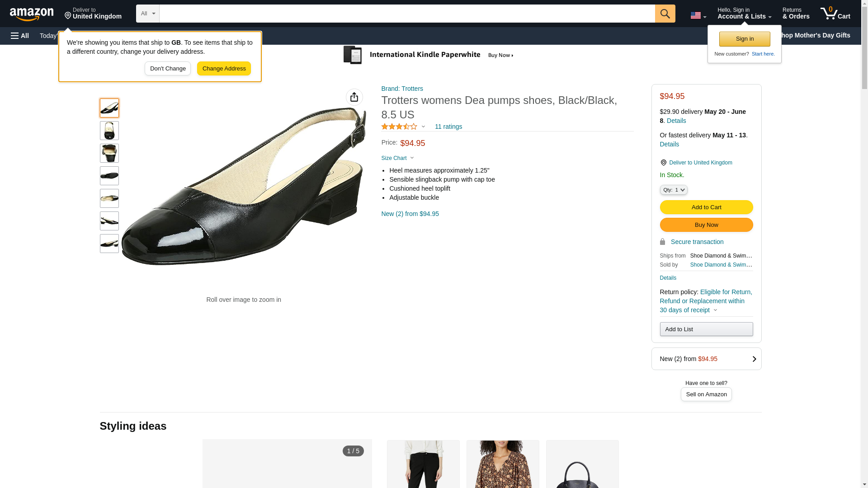868x488 pixels.
Task: Open the shopping cart icon
Action: pyautogui.click(x=835, y=14)
